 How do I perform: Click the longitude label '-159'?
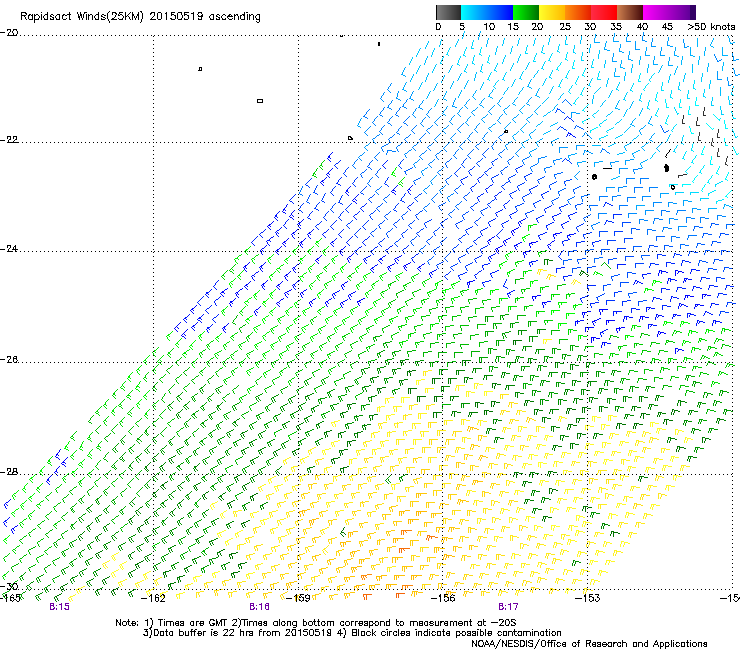pyautogui.click(x=298, y=598)
